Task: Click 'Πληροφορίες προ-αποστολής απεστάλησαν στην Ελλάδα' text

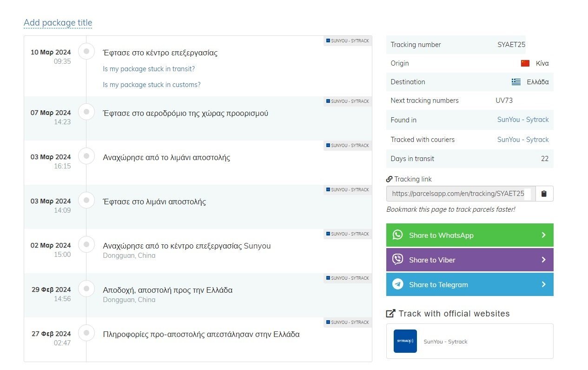Action: pyautogui.click(x=201, y=334)
